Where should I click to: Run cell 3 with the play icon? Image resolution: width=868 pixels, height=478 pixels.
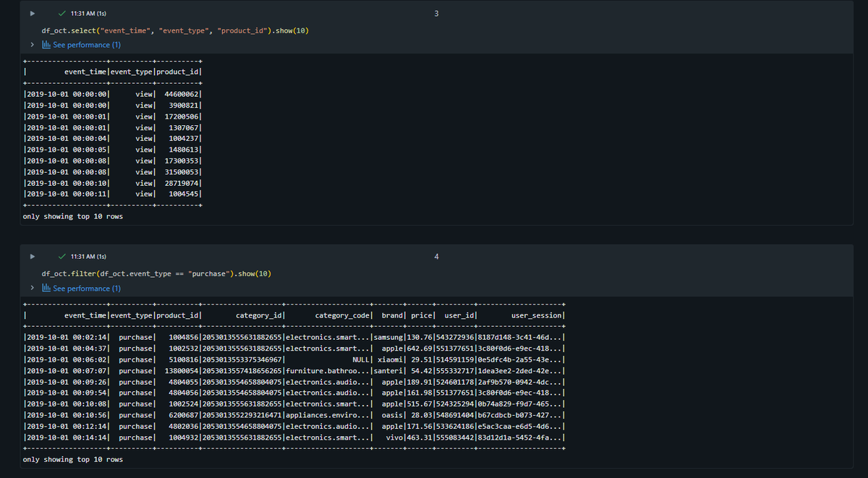click(x=32, y=14)
